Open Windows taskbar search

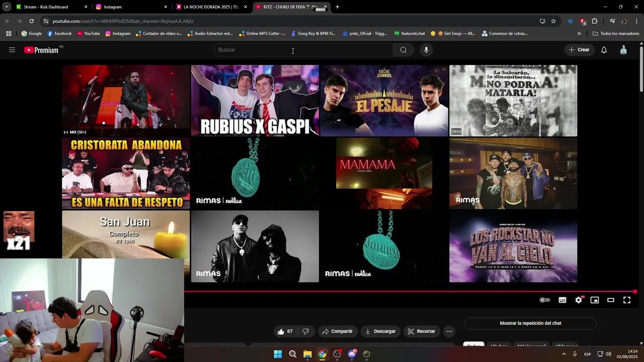pos(292,354)
